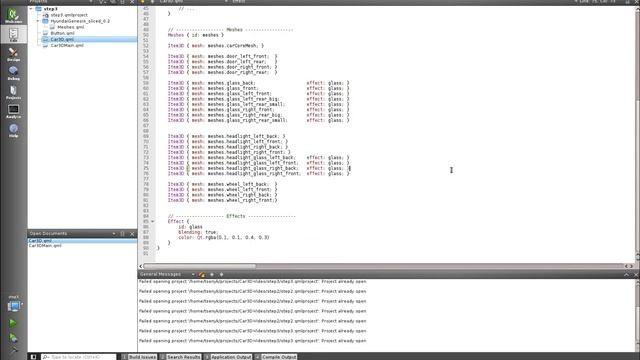Click the 'id: glass' code line
The image size is (640, 360).
(x=190, y=227)
